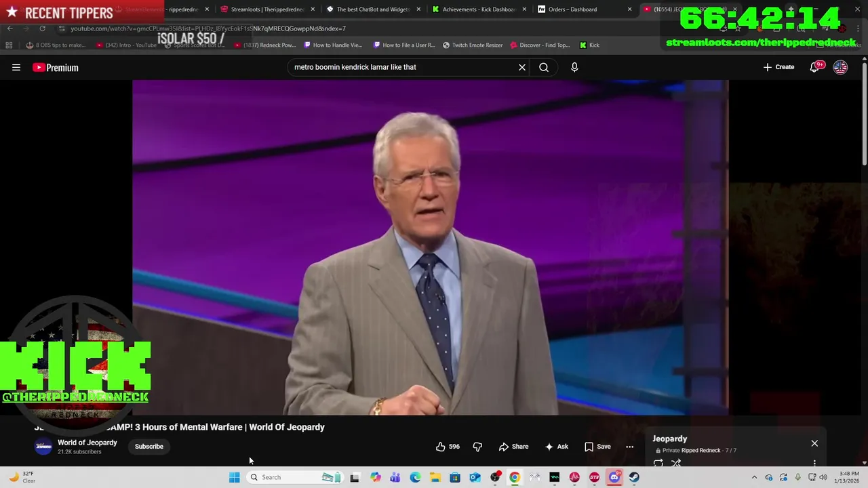
Task: Open weather widget on taskbar
Action: [x=22, y=477]
